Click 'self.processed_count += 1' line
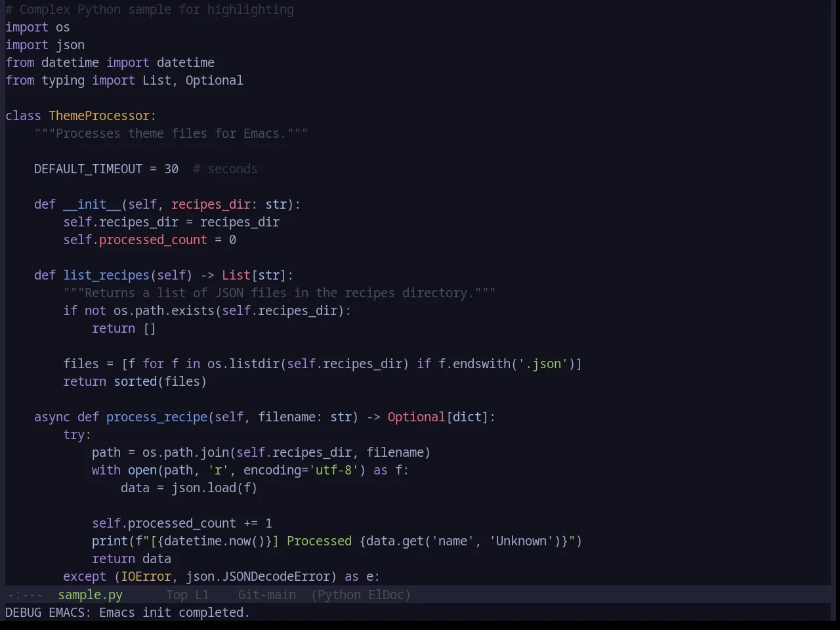The height and width of the screenshot is (630, 840). point(182,523)
